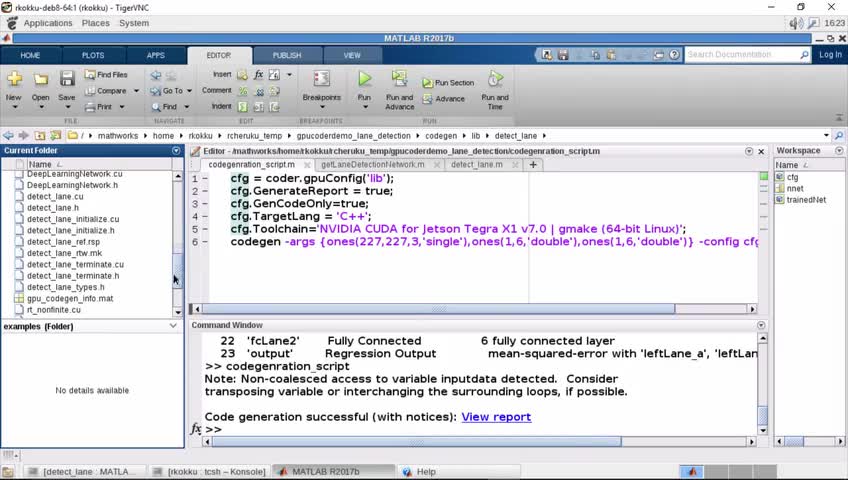Switch to the PLOTS ribbon tab

click(93, 55)
